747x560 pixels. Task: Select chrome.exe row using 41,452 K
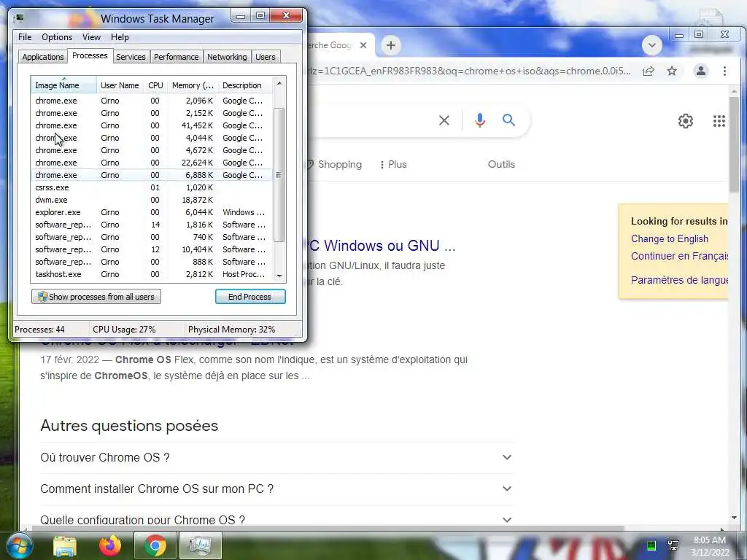[152, 125]
